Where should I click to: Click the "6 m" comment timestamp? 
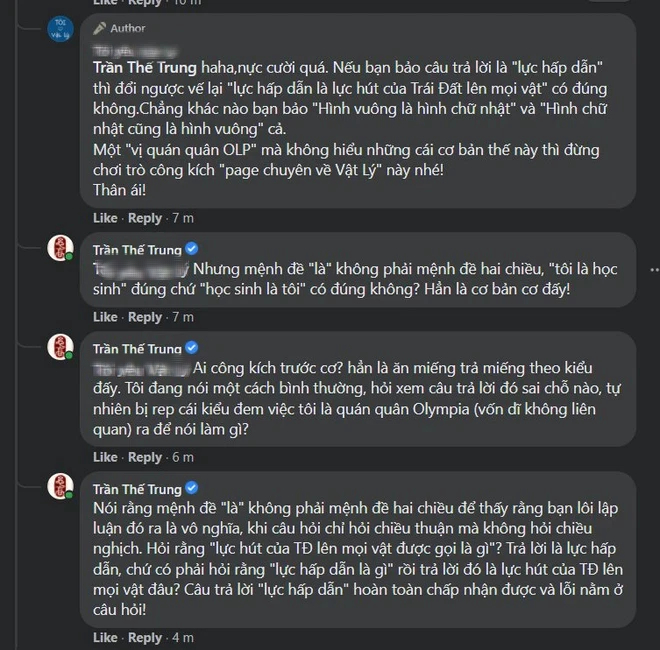(x=183, y=457)
